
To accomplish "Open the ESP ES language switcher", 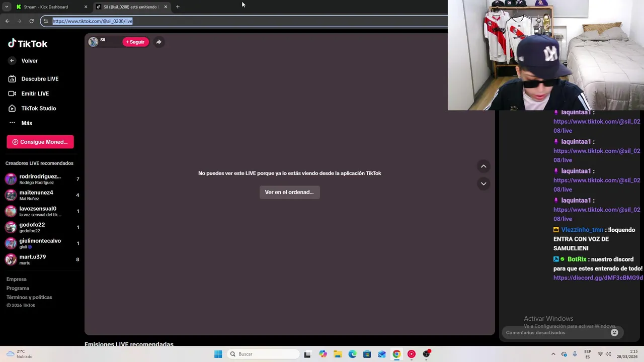I will [588, 354].
